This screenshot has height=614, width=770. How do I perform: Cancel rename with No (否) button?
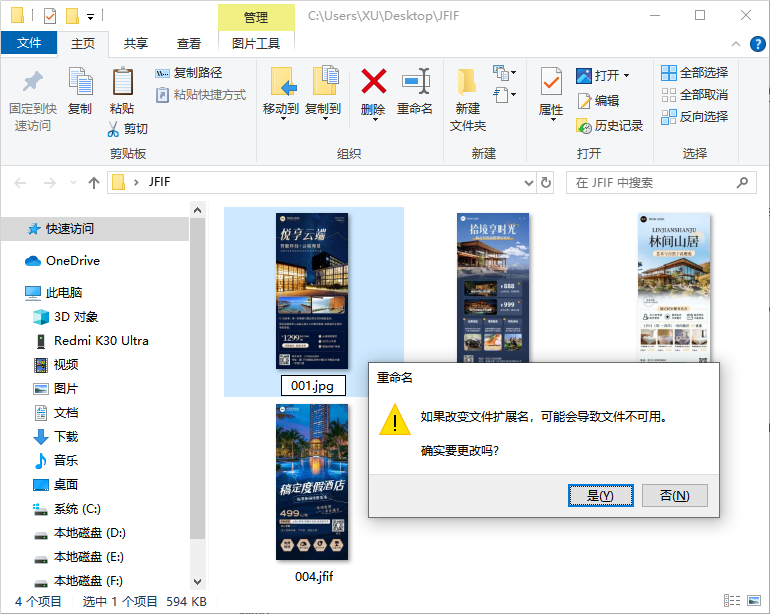pos(674,495)
